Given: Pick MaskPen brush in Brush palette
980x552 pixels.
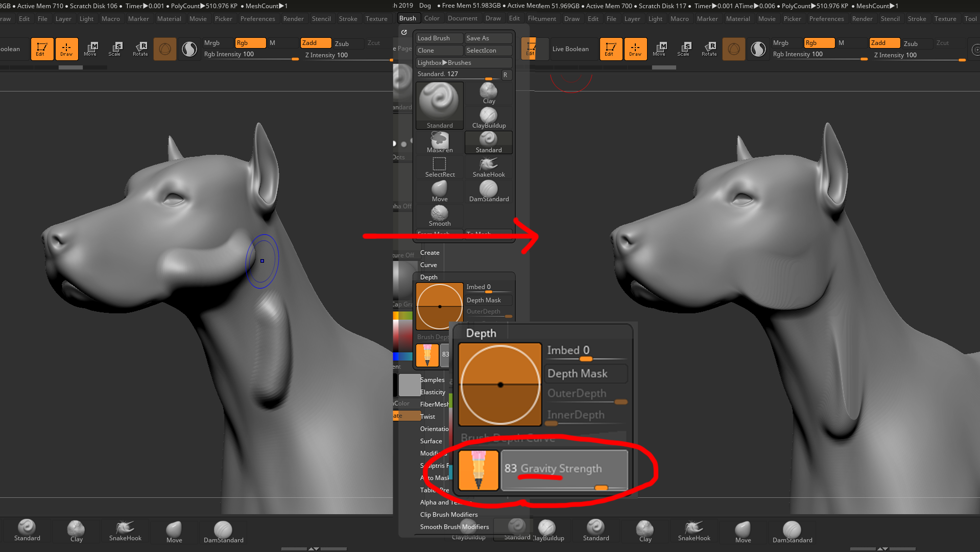Looking at the screenshot, I should tap(439, 143).
